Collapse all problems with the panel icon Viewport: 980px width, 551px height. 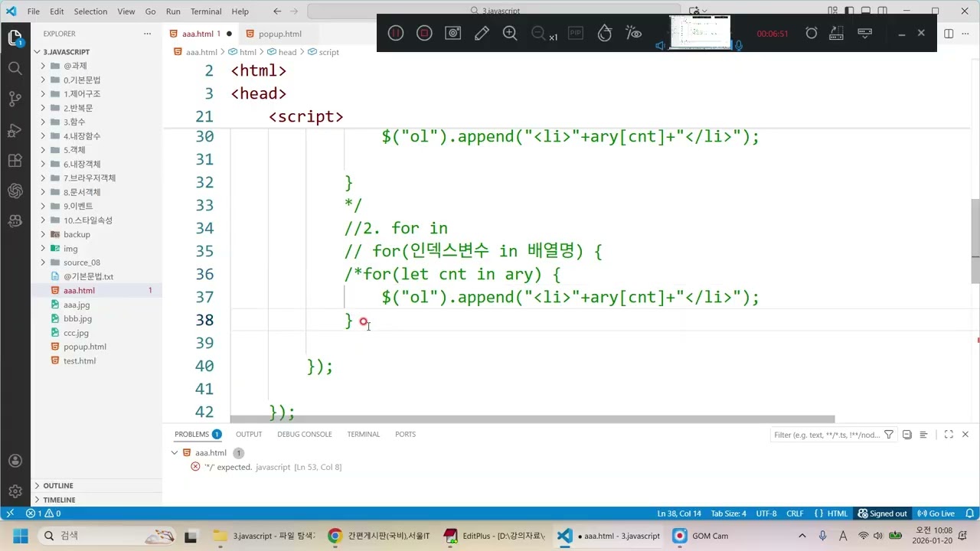click(907, 435)
